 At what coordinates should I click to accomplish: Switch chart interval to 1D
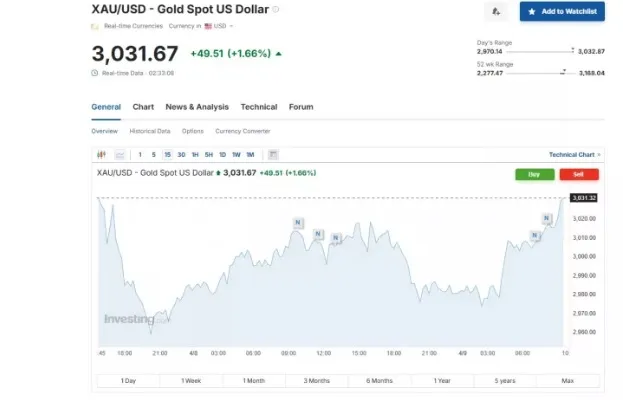click(x=222, y=155)
